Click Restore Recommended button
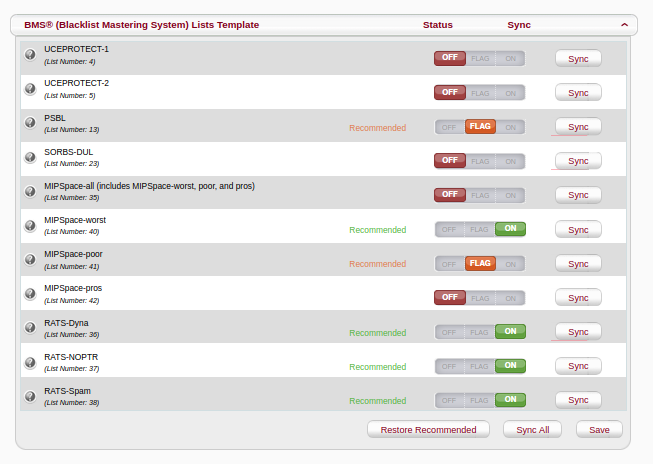The width and height of the screenshot is (653, 464). tap(428, 429)
